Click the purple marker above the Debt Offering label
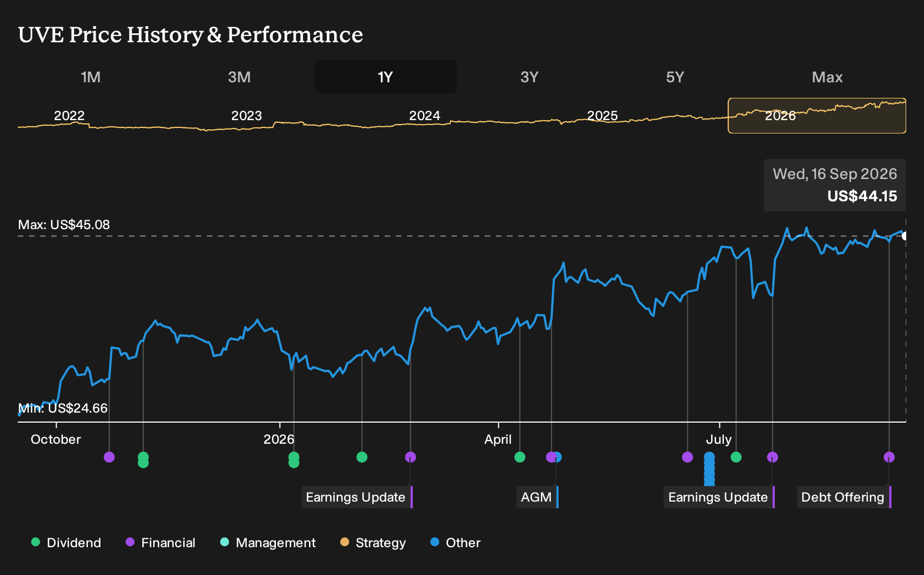 click(x=889, y=457)
